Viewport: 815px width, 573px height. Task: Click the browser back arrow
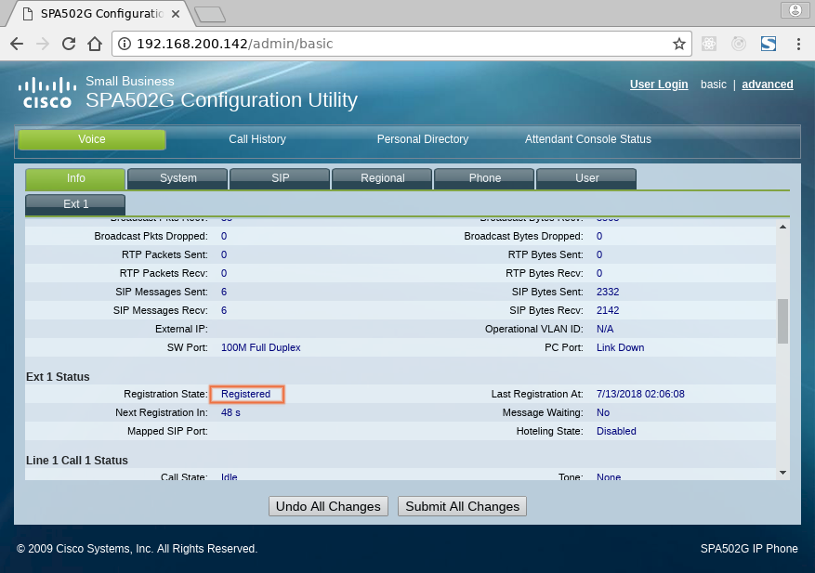coord(17,44)
